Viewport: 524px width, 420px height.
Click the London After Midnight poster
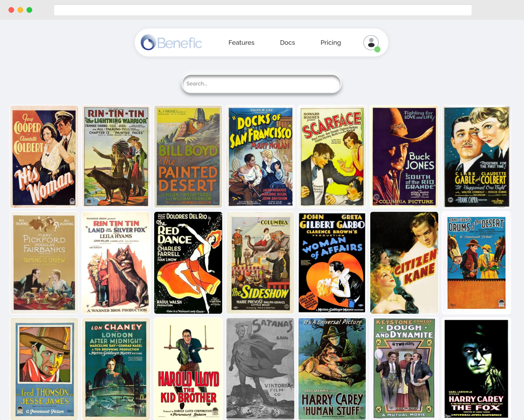[116, 368]
